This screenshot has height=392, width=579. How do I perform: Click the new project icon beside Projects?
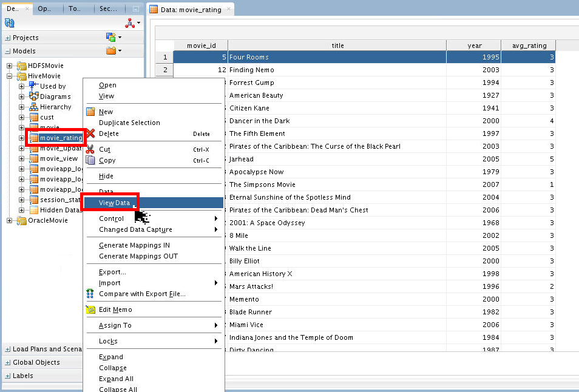pos(111,37)
